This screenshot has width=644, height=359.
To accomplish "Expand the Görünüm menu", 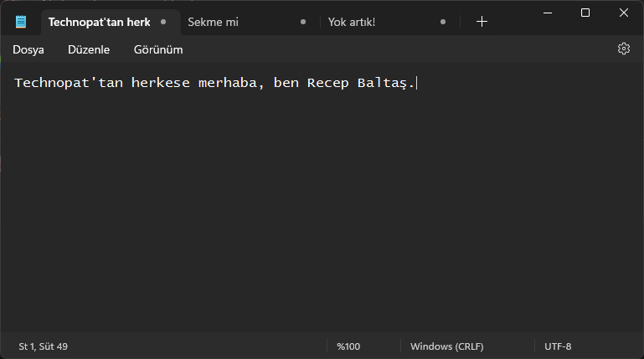I will [x=158, y=49].
